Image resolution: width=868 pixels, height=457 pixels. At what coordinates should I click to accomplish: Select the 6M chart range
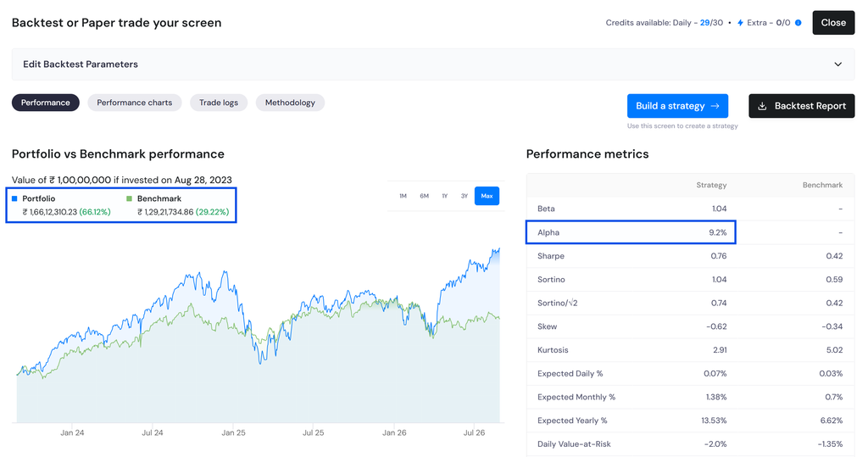point(424,196)
